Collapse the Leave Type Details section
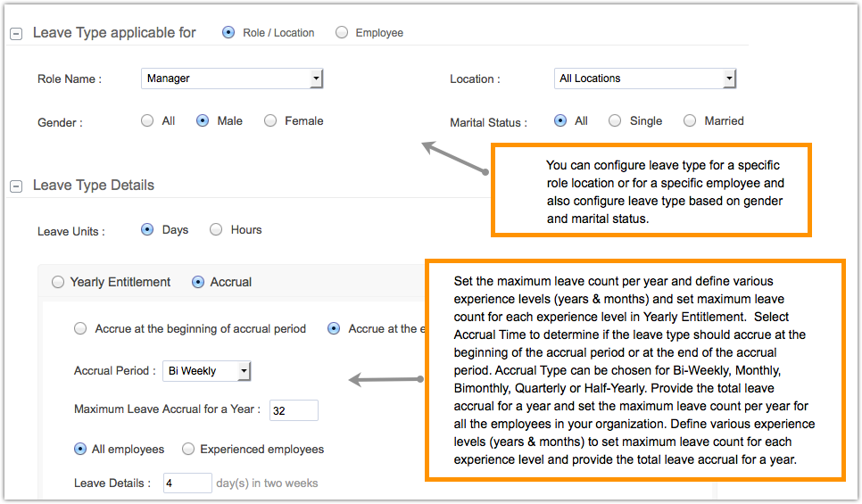862x504 pixels. coord(16,186)
